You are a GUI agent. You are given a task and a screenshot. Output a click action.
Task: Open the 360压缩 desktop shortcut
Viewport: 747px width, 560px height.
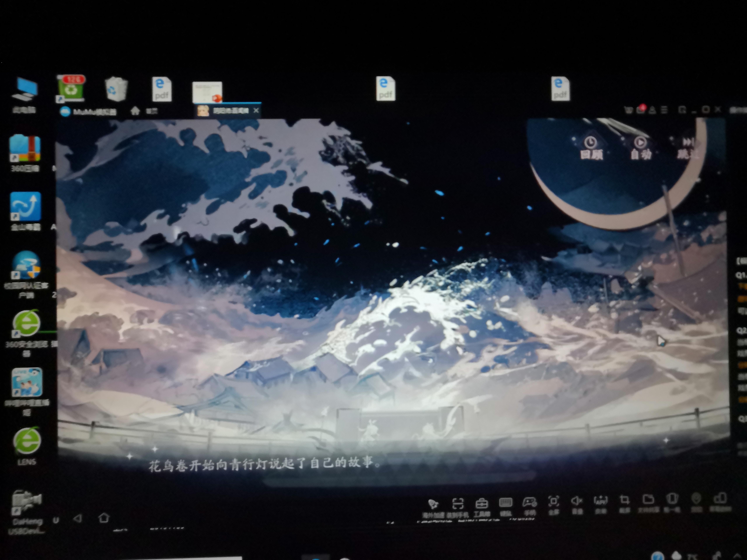pyautogui.click(x=25, y=153)
